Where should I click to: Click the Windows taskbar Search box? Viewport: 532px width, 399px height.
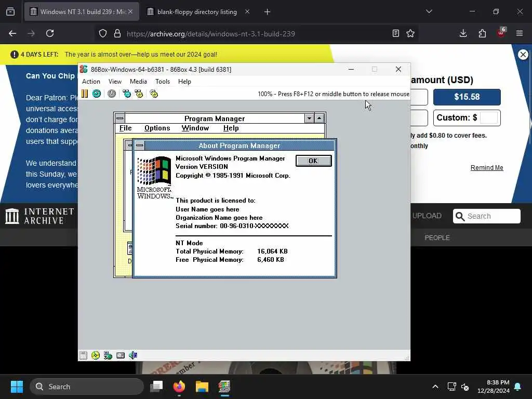point(87,387)
